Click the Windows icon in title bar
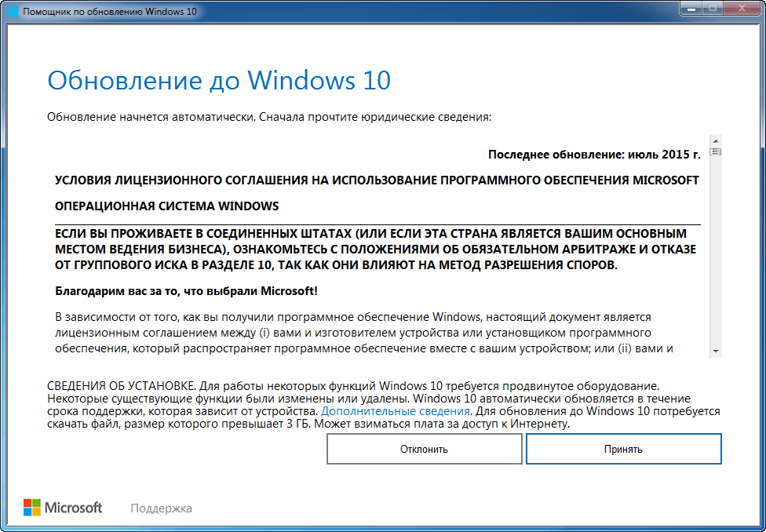 coord(13,11)
